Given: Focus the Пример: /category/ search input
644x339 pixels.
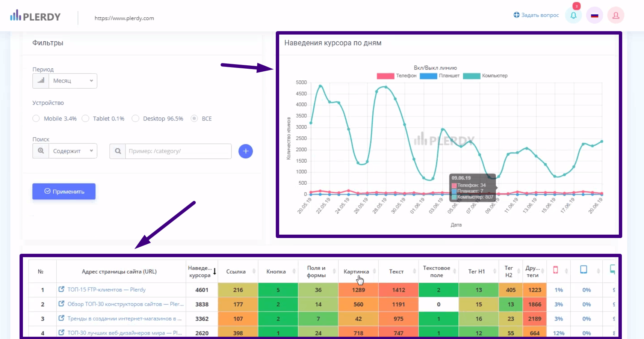Looking at the screenshot, I should click(178, 151).
